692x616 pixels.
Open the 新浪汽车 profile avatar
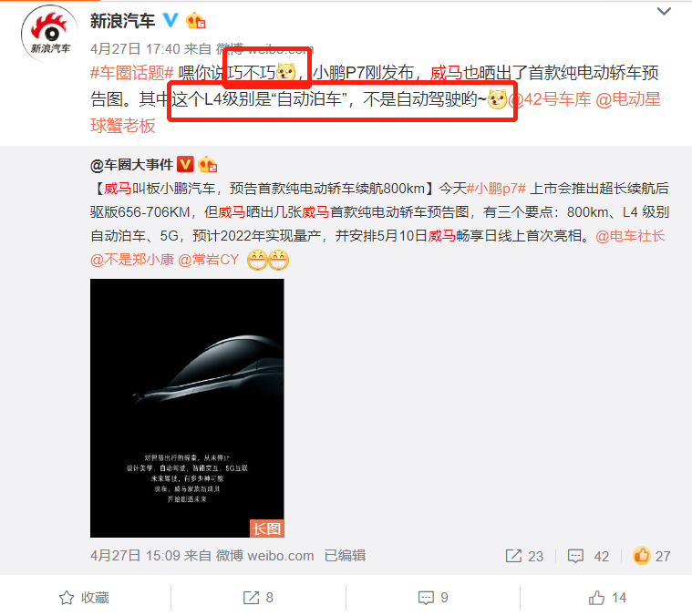[x=50, y=34]
